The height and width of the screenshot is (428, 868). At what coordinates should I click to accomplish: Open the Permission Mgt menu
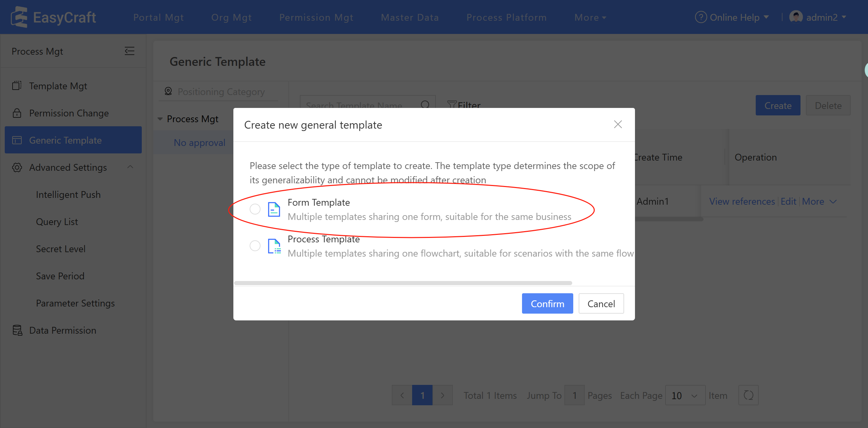[316, 17]
